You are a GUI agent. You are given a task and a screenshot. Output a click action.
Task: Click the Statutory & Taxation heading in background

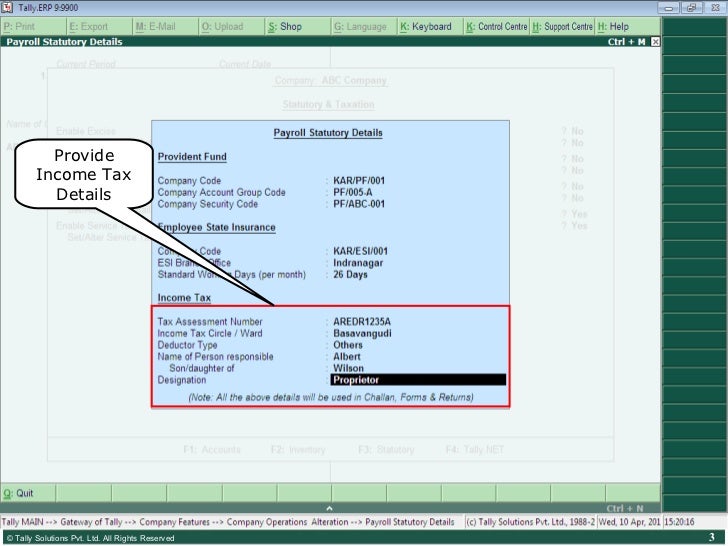pyautogui.click(x=328, y=104)
